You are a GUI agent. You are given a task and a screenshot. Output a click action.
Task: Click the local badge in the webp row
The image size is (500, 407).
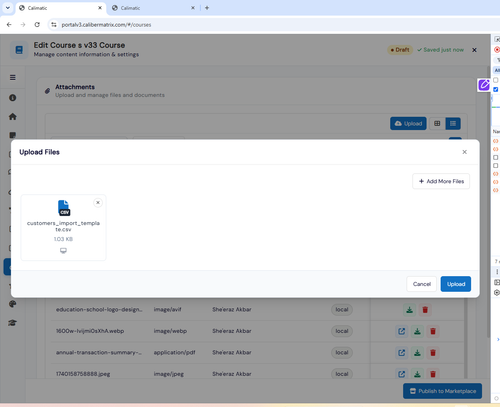[342, 331]
